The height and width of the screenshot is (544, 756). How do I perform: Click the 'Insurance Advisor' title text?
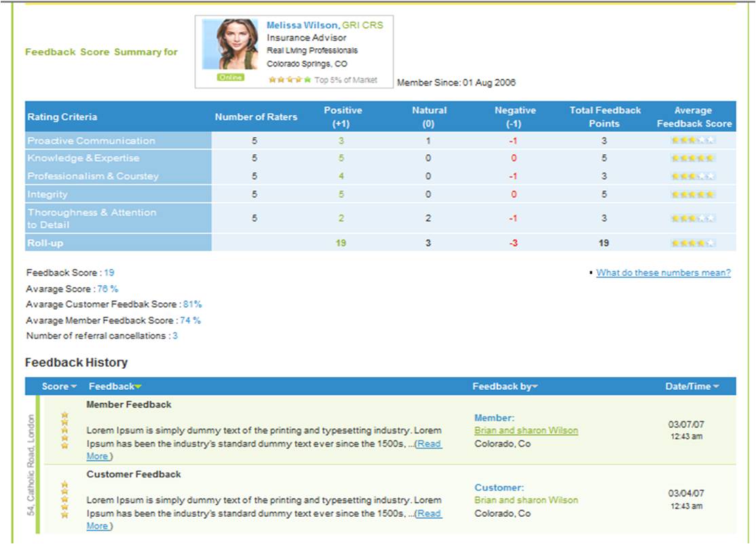pos(307,37)
